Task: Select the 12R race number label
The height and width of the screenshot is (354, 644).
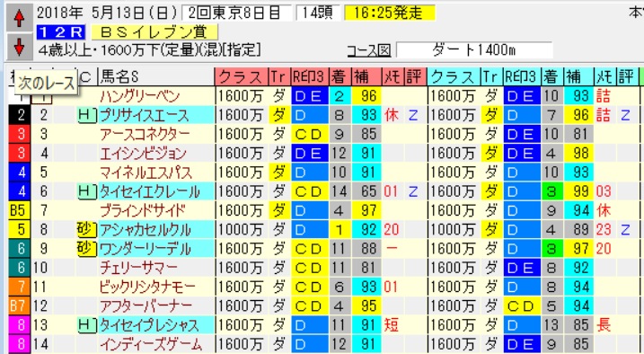Action: [60, 32]
